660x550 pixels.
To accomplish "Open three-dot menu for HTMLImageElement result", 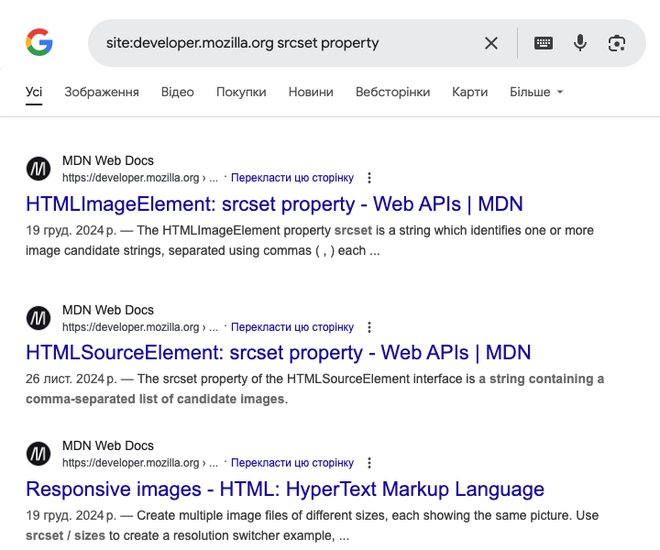I will tap(369, 178).
